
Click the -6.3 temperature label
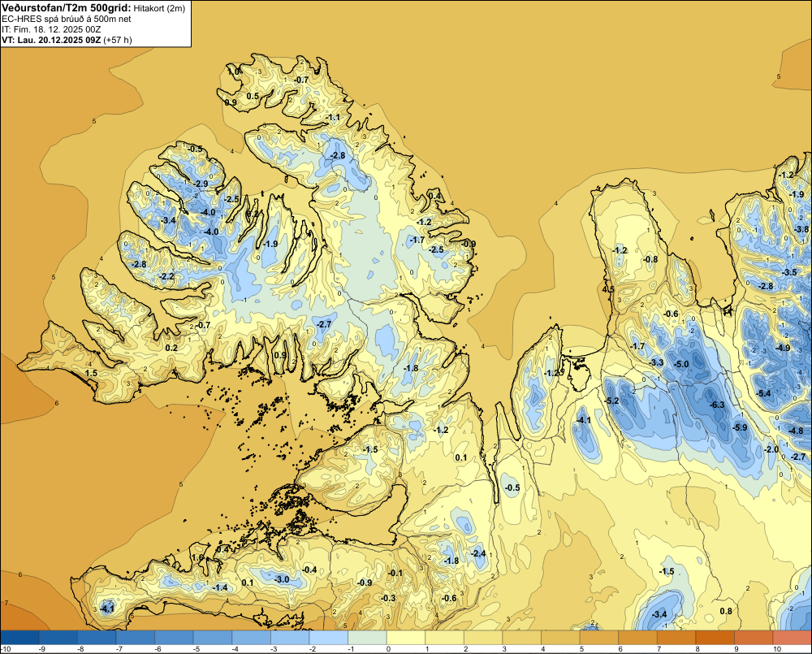pyautogui.click(x=717, y=405)
